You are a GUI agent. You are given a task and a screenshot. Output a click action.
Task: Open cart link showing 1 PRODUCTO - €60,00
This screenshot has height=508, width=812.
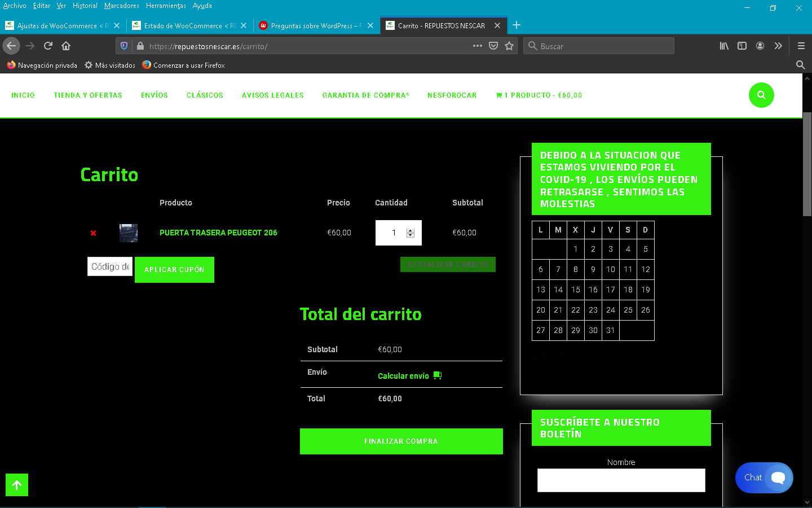pyautogui.click(x=539, y=95)
